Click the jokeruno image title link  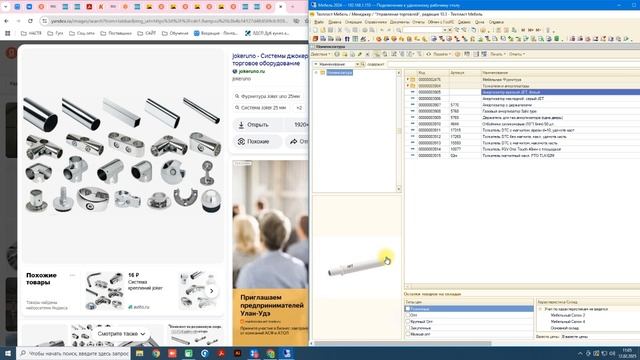(x=270, y=60)
